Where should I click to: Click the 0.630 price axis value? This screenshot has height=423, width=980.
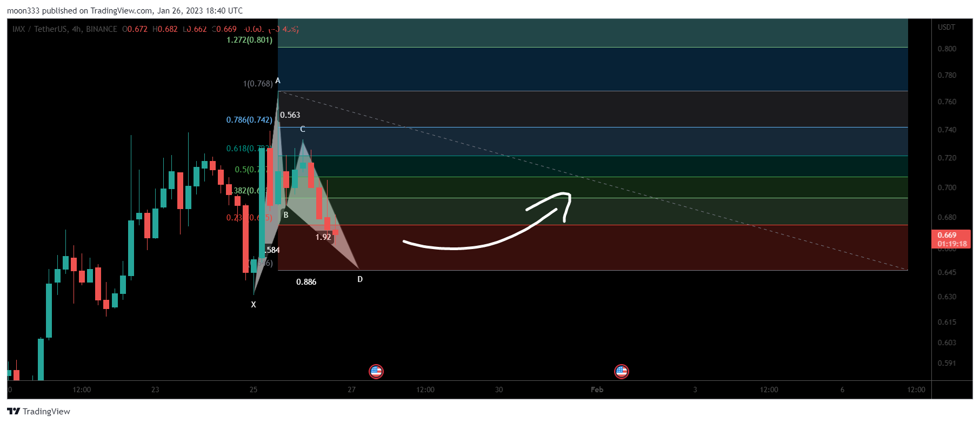(947, 297)
